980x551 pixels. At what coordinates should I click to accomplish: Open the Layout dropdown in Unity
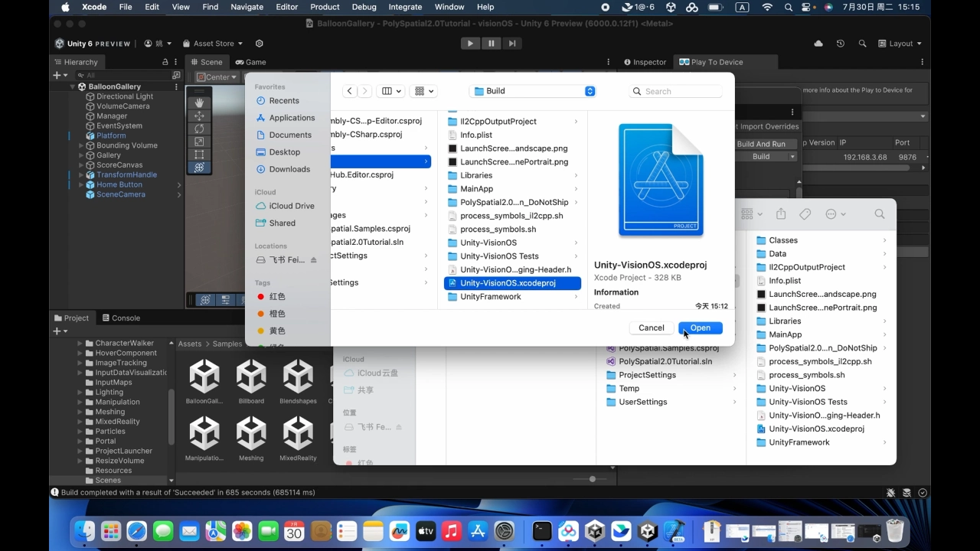click(x=900, y=44)
